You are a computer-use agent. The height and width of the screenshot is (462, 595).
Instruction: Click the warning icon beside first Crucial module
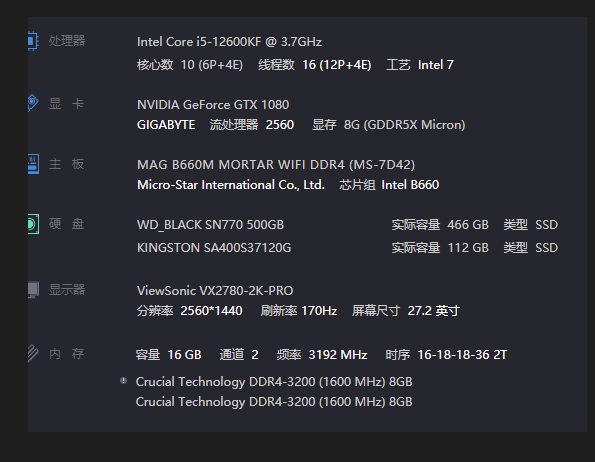(123, 380)
